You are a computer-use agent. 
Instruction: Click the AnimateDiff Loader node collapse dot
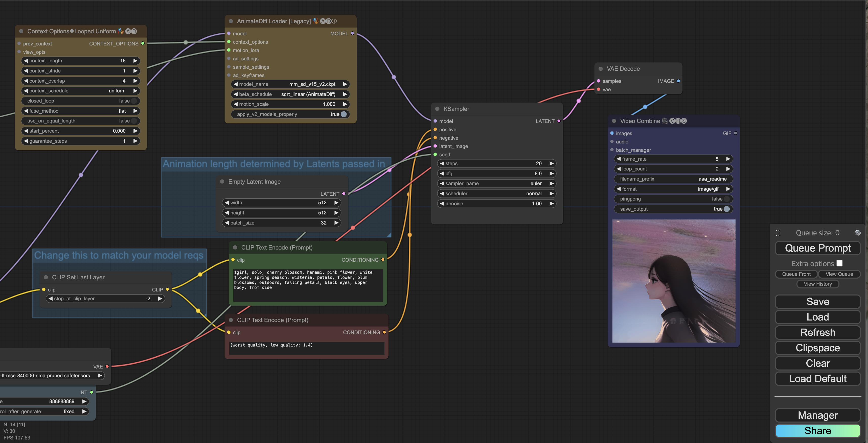231,21
